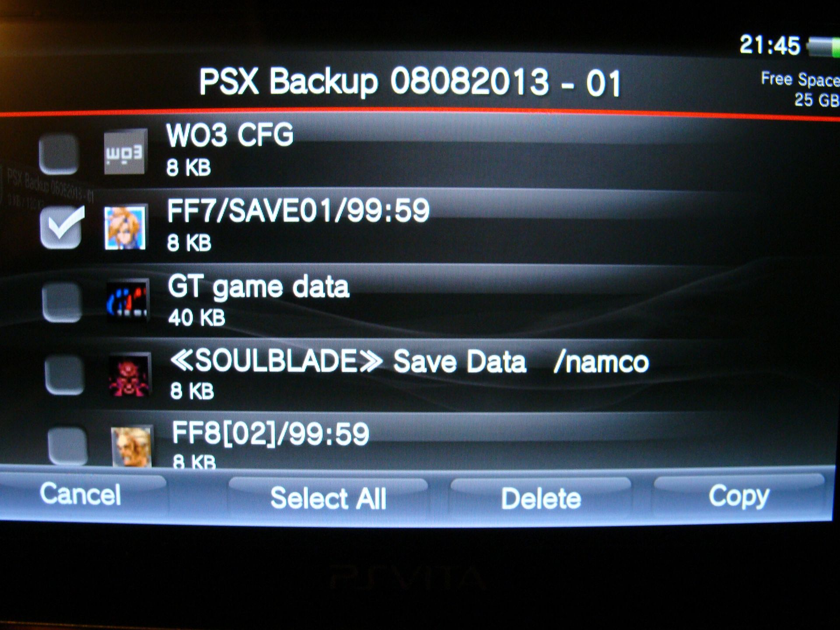Uncheck the FF7/SAVE01/99:59 checkbox
Viewport: 840px width, 630px height.
61,227
